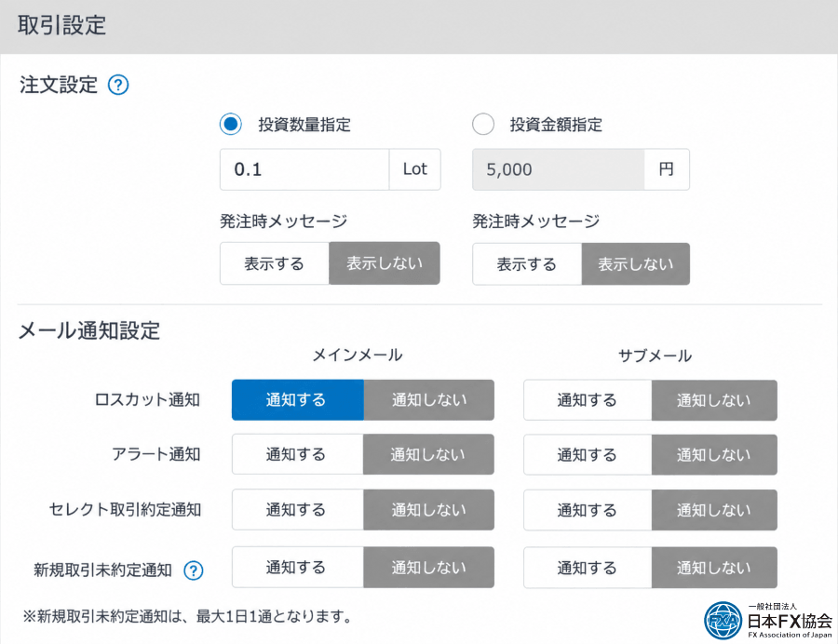The width and height of the screenshot is (838, 644).
Task: Set 投資金額指定 message to 表示しない
Action: (635, 263)
